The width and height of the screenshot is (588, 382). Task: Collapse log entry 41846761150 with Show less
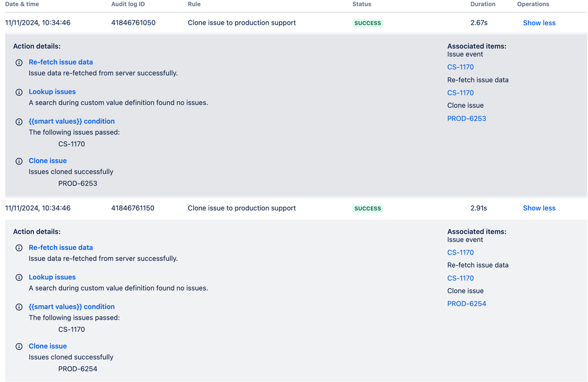click(539, 208)
